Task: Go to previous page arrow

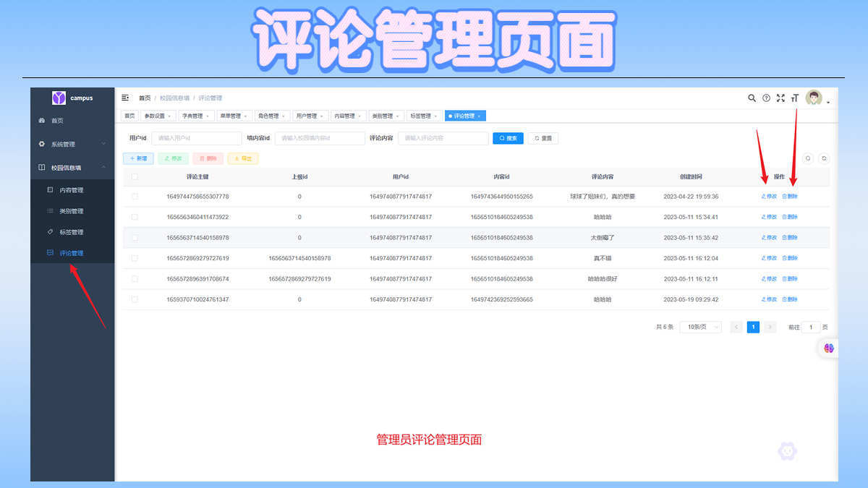Action: pyautogui.click(x=736, y=327)
